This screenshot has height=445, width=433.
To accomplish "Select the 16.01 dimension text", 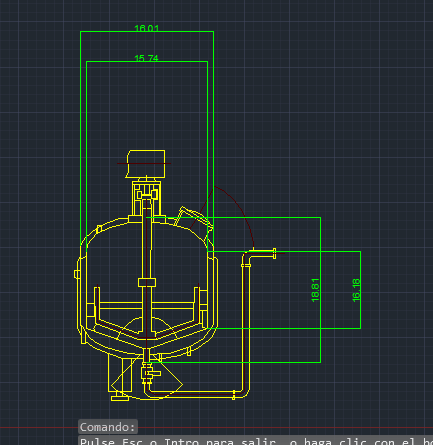I will [x=147, y=28].
